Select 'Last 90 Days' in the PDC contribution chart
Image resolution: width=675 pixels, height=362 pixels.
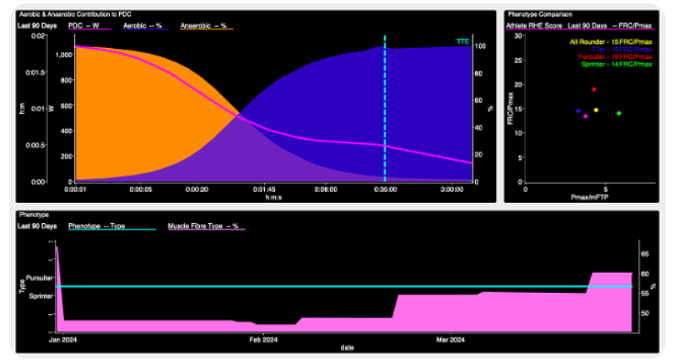(37, 26)
